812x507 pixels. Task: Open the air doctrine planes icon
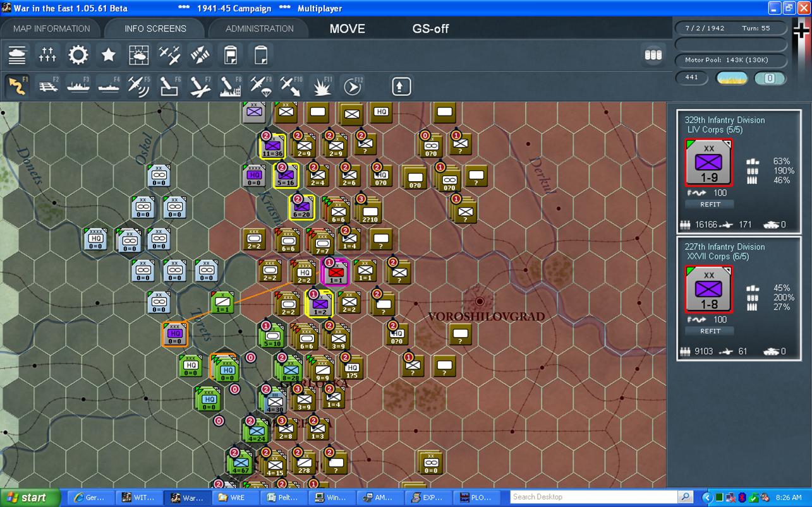click(x=169, y=55)
